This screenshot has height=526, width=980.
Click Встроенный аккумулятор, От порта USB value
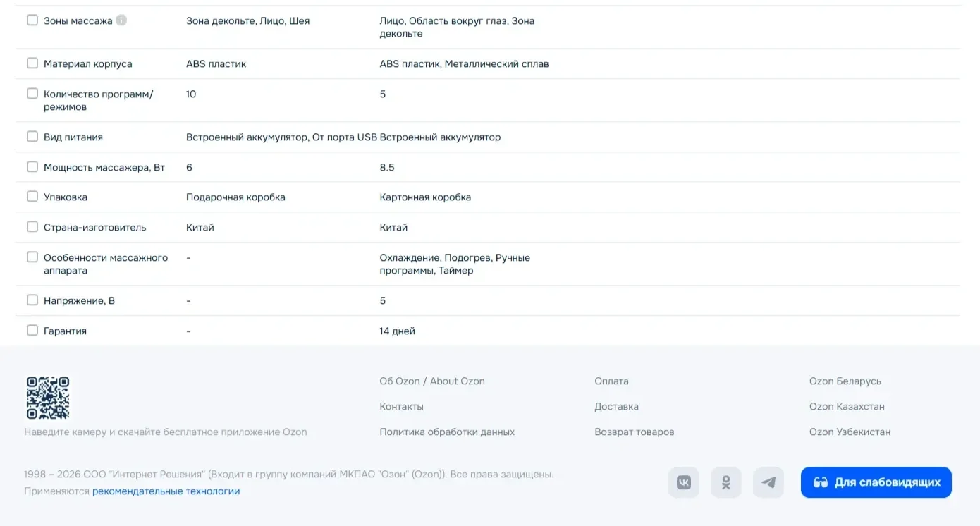[282, 137]
